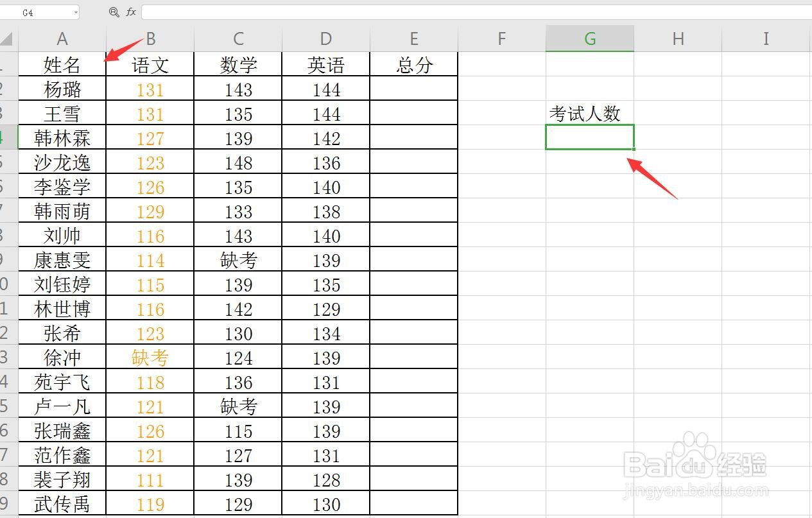Click the select-all corner triangle
This screenshot has height=518, width=812.
(x=6, y=39)
